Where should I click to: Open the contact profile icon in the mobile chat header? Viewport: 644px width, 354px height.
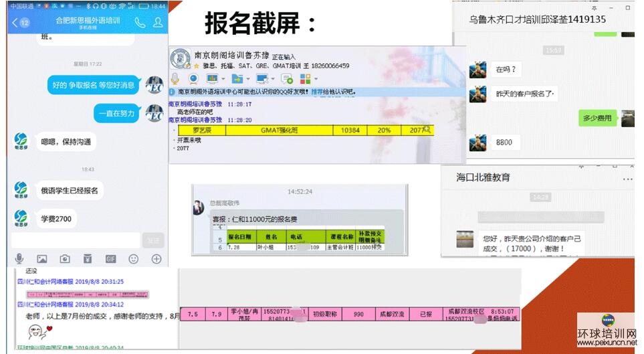pos(158,23)
